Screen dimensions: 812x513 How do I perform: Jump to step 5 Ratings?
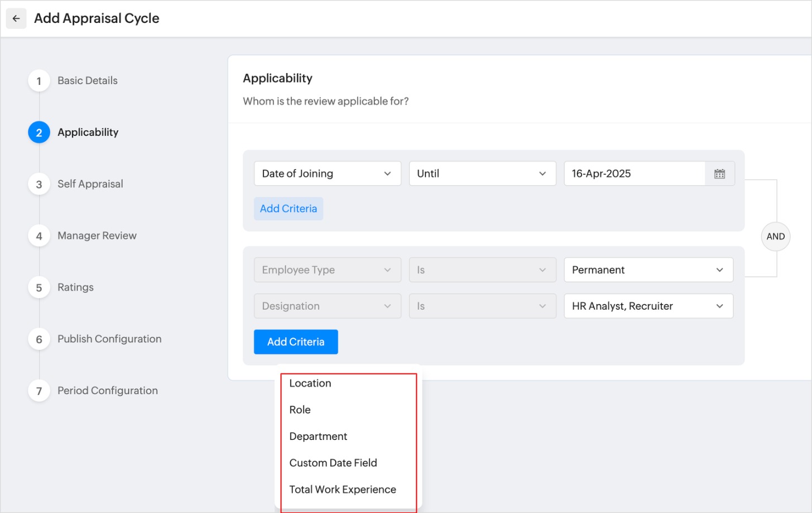point(75,287)
